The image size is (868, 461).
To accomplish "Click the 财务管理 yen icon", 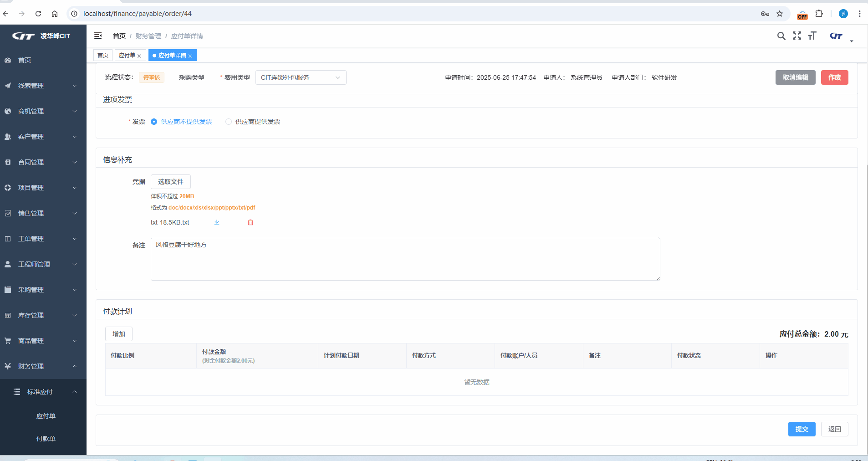I will (8, 366).
